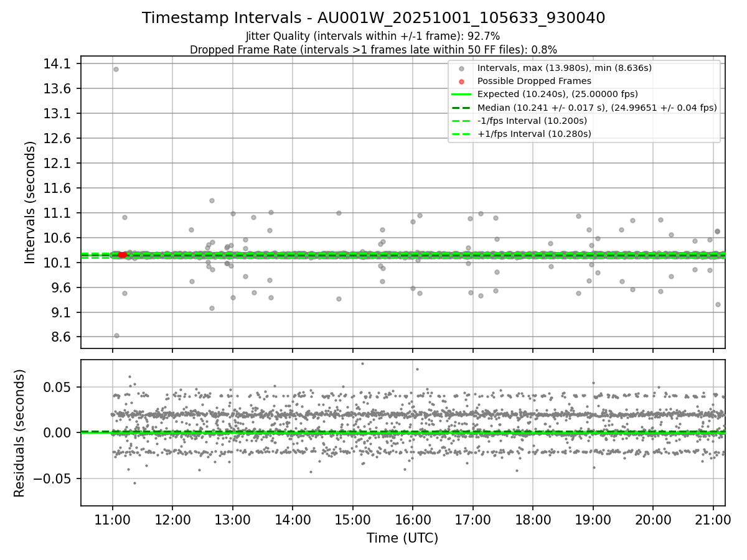Click legend entry "Possible Dropped Frames"
The height and width of the screenshot is (560, 747).
click(534, 81)
